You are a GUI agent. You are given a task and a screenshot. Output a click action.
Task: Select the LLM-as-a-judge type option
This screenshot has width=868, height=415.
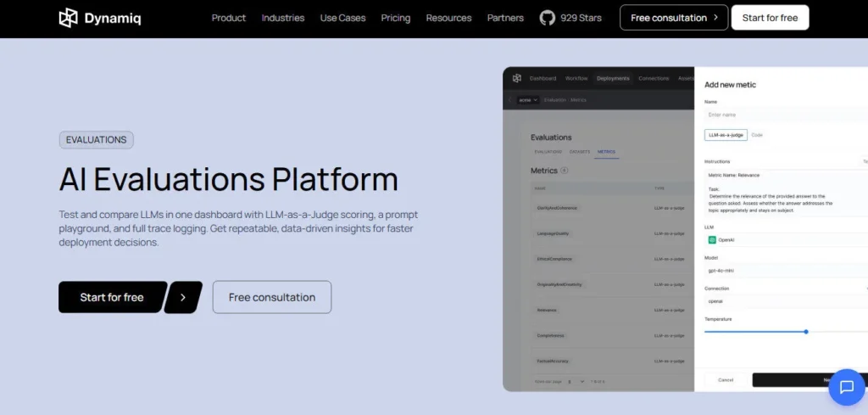[726, 135]
